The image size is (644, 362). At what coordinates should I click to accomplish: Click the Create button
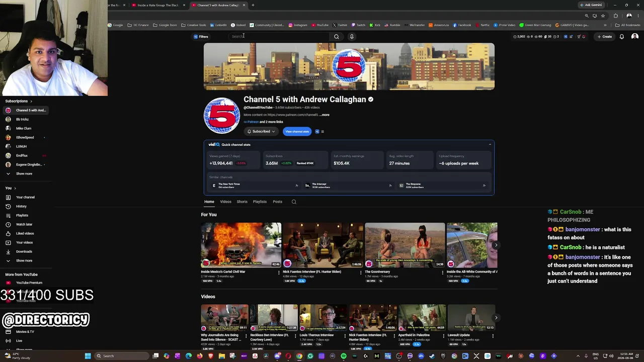coord(604,36)
